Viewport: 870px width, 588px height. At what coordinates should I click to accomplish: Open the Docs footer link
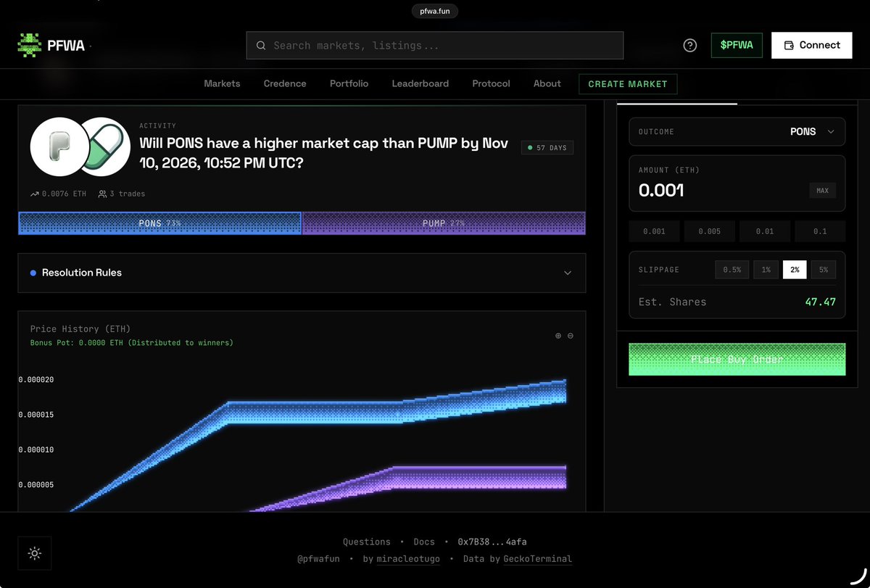(424, 542)
